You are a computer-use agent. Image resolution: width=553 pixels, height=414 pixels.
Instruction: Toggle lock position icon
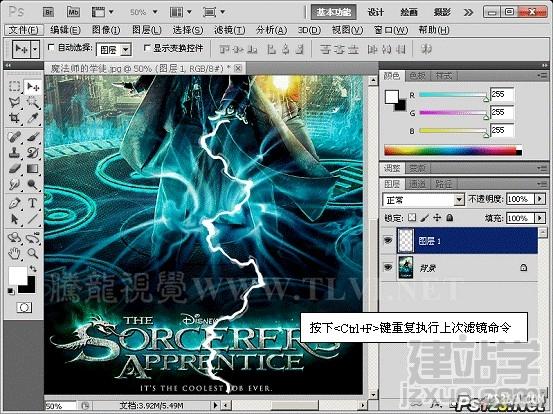pyautogui.click(x=437, y=218)
